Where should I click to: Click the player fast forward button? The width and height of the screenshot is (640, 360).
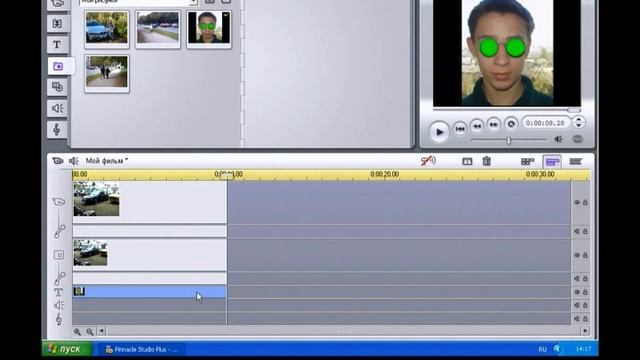click(x=493, y=124)
